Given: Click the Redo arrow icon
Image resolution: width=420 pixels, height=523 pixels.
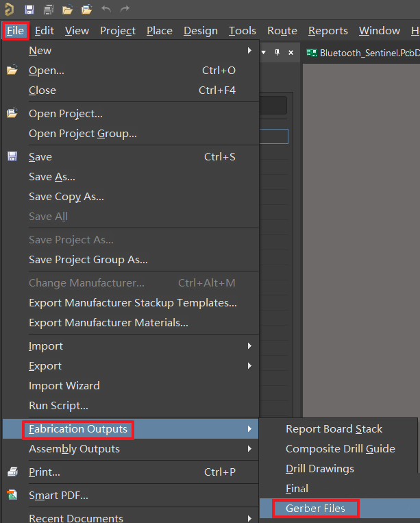Looking at the screenshot, I should (125, 9).
